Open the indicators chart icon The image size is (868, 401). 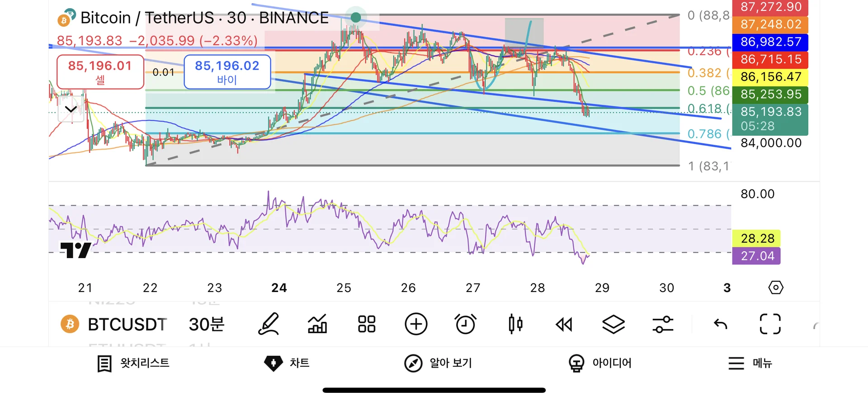coord(317,324)
